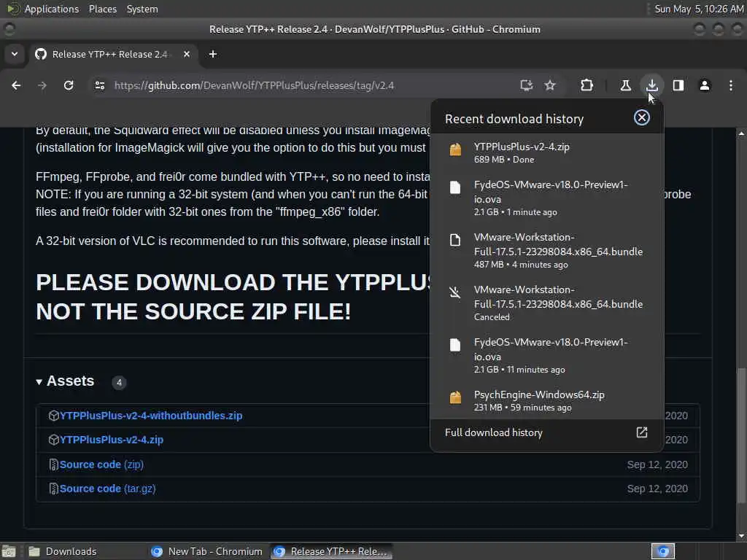Go back to the previous page
The height and width of the screenshot is (560, 747).
click(x=16, y=85)
